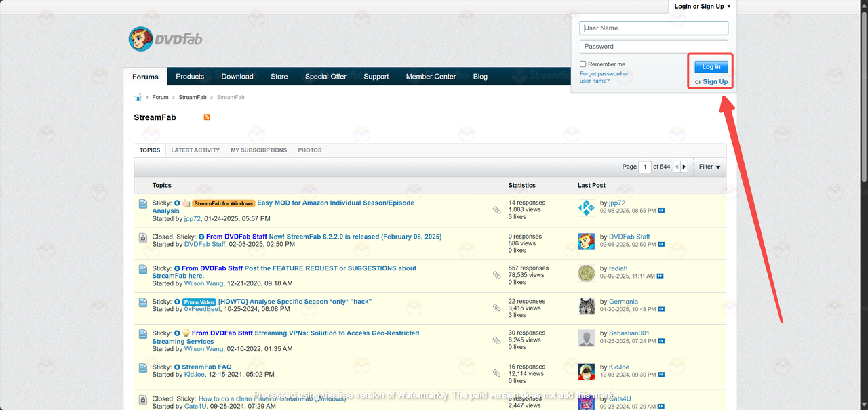
Task: Go to last post arrow by Germania
Action: tap(660, 310)
